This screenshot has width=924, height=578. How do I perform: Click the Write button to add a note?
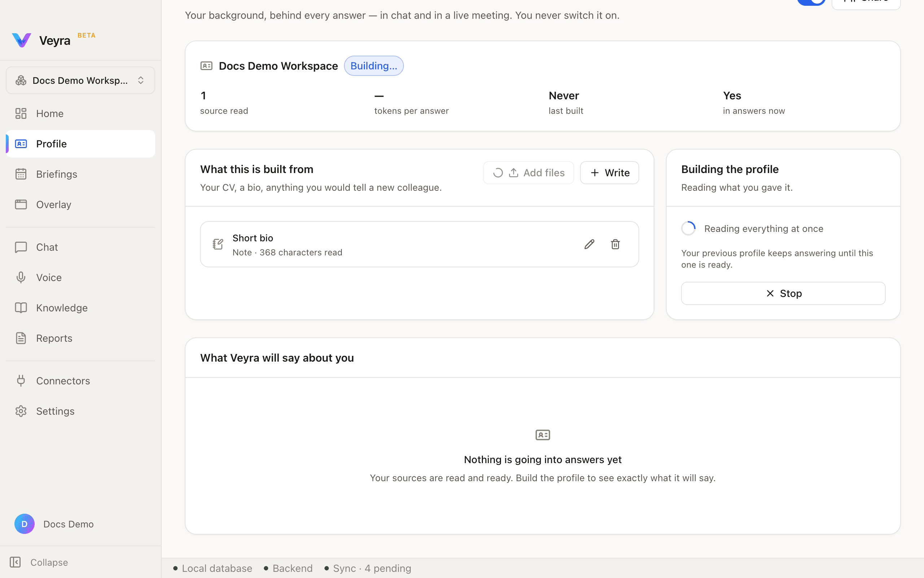[609, 173]
